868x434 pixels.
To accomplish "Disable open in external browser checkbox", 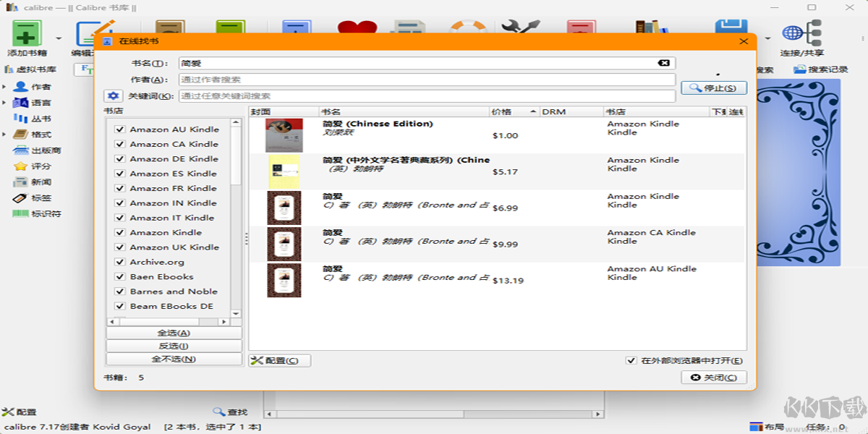I will (x=631, y=361).
